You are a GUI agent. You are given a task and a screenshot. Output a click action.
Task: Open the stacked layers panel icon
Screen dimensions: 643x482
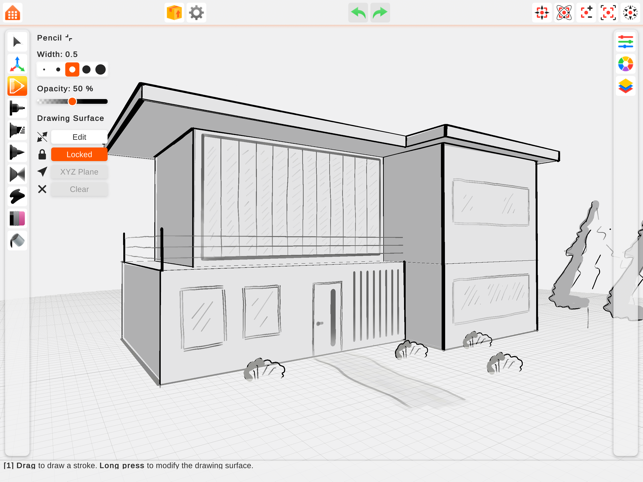625,86
